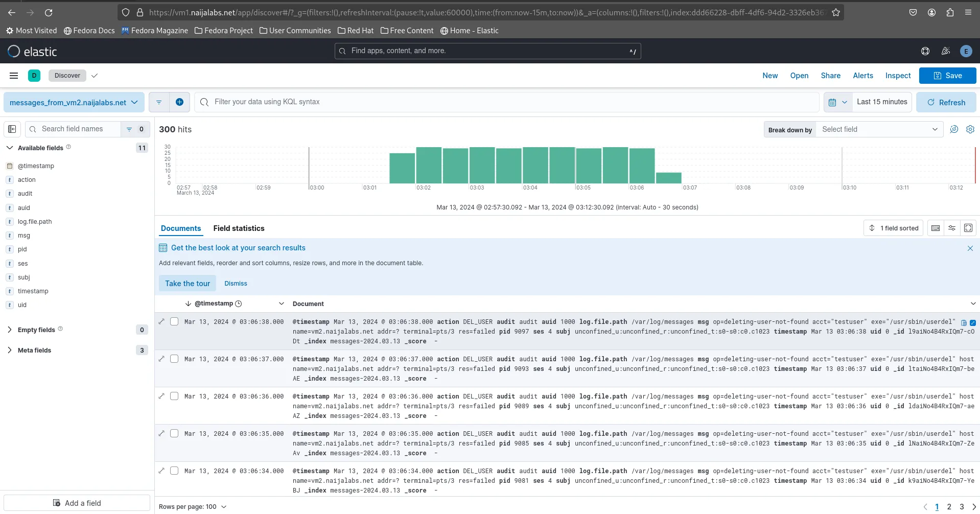Go to results page 2
Image resolution: width=980 pixels, height=514 pixels.
click(x=949, y=507)
